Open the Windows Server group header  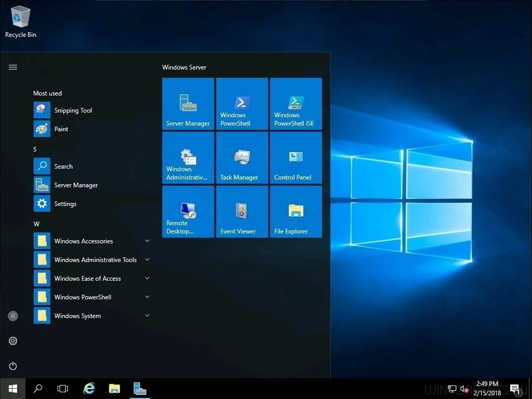184,67
